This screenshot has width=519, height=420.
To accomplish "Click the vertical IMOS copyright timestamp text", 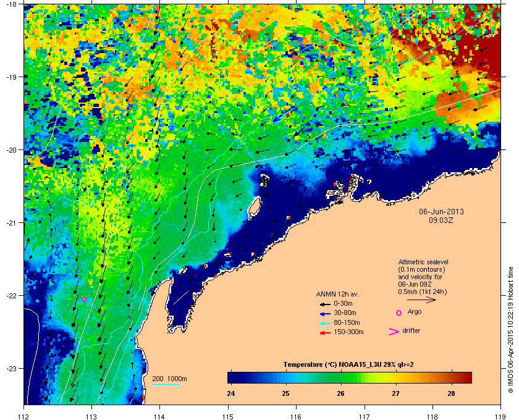I will click(x=510, y=329).
